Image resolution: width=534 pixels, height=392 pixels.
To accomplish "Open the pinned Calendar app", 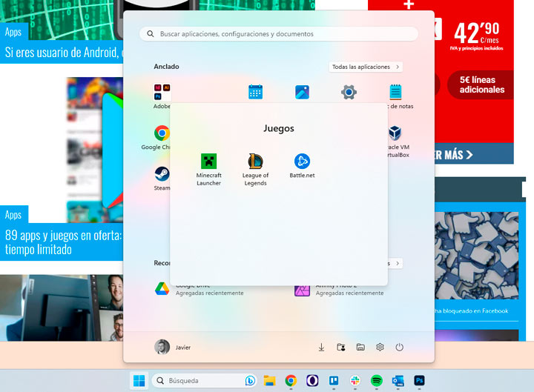I will (x=255, y=92).
